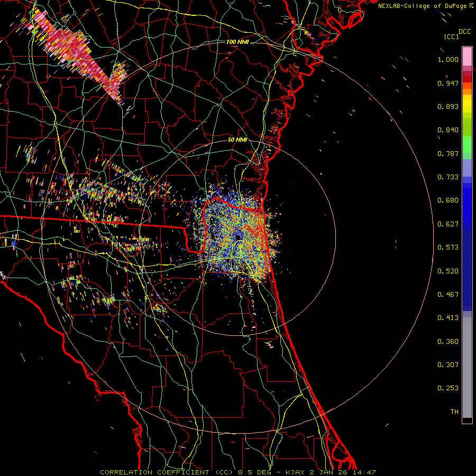Pick the bright green color bar segment

point(467,144)
